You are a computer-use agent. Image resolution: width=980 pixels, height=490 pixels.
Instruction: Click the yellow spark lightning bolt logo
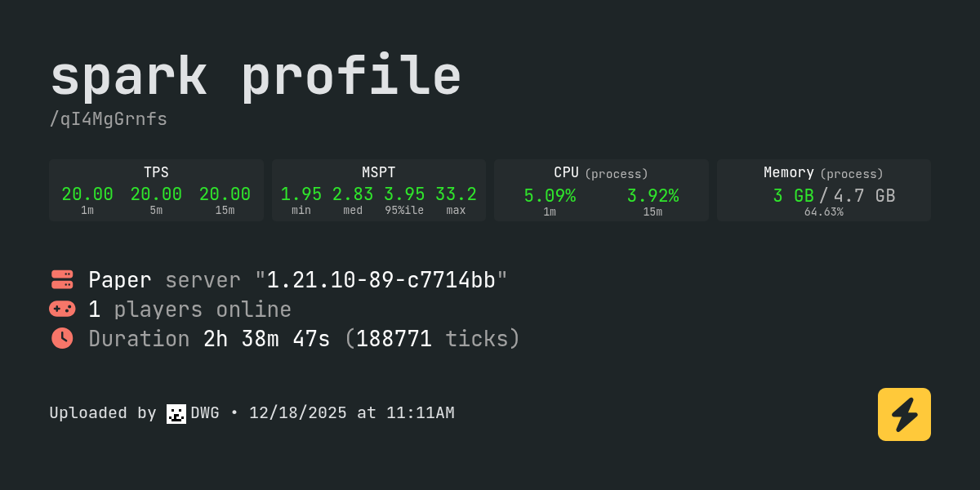[904, 414]
